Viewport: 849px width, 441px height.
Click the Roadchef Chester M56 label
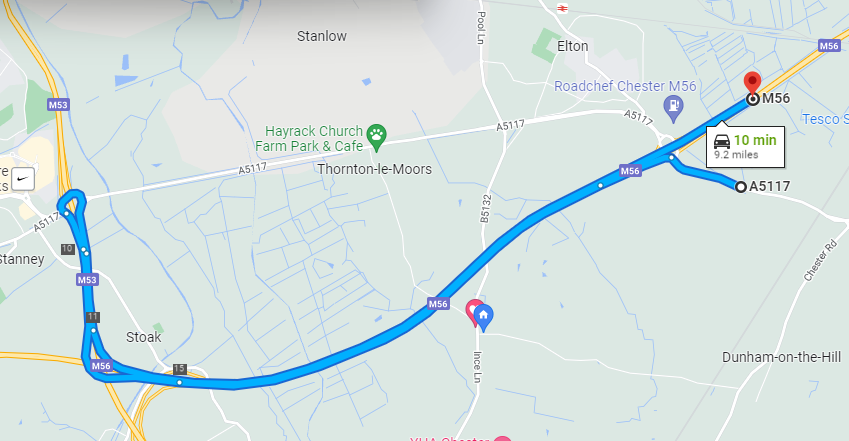click(x=625, y=86)
